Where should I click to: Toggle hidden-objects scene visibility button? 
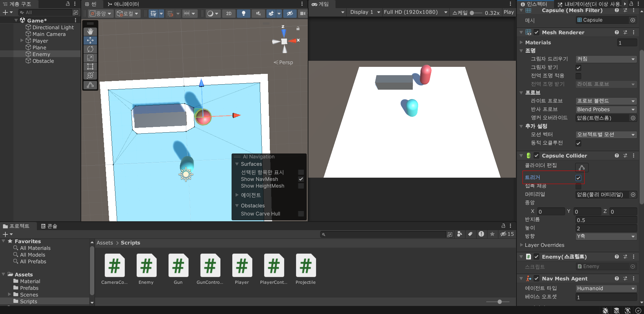pos(290,13)
